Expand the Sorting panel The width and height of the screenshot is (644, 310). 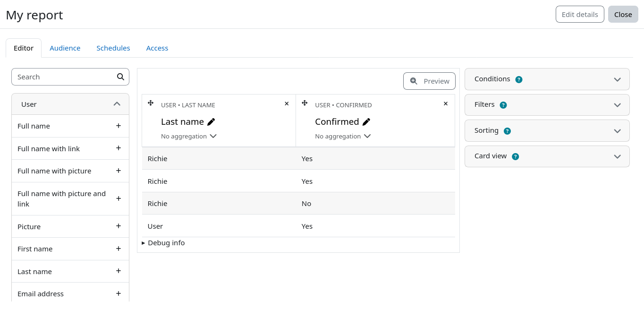(617, 131)
